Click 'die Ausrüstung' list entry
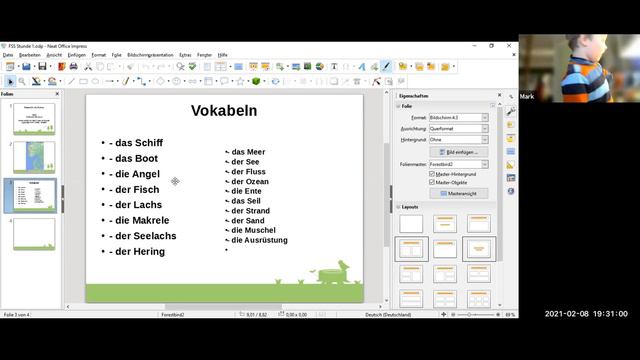Screen dimensions: 640x360 259,240
